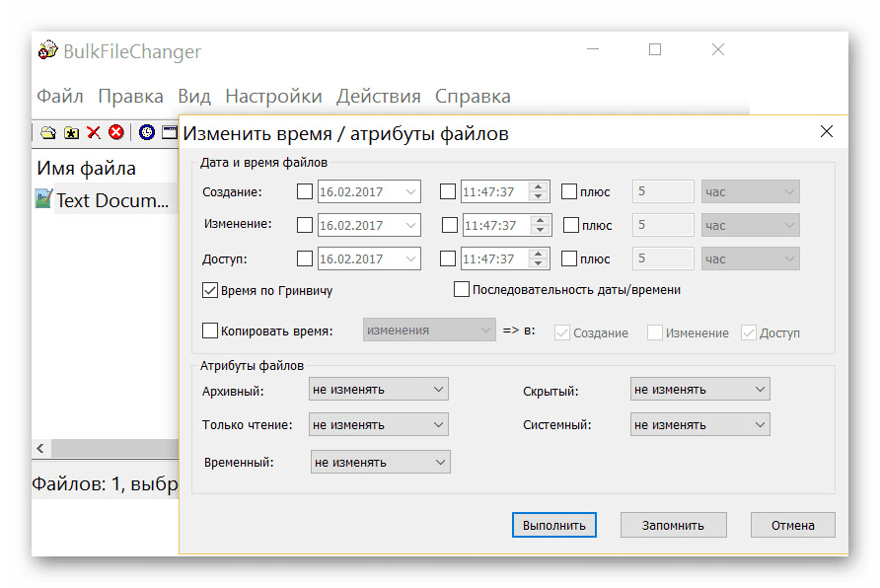Tick the Копировать время checkbox
The width and height of the screenshot is (880, 588).
210,331
